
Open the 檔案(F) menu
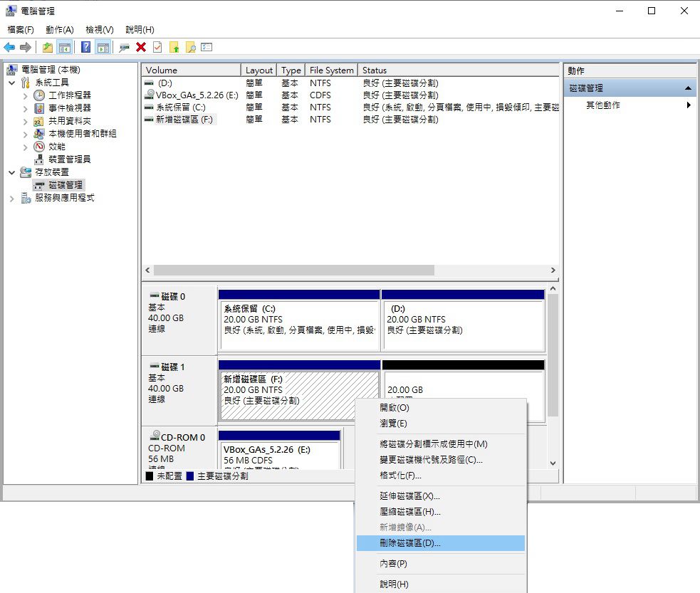coord(21,29)
